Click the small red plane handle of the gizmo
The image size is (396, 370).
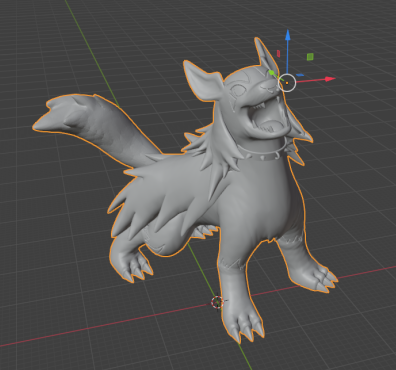pyautogui.click(x=279, y=54)
